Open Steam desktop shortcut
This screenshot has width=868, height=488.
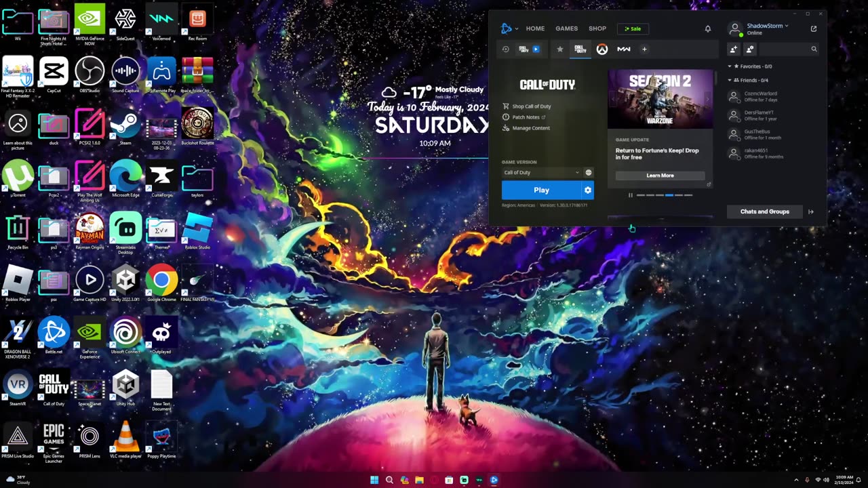pyautogui.click(x=125, y=127)
